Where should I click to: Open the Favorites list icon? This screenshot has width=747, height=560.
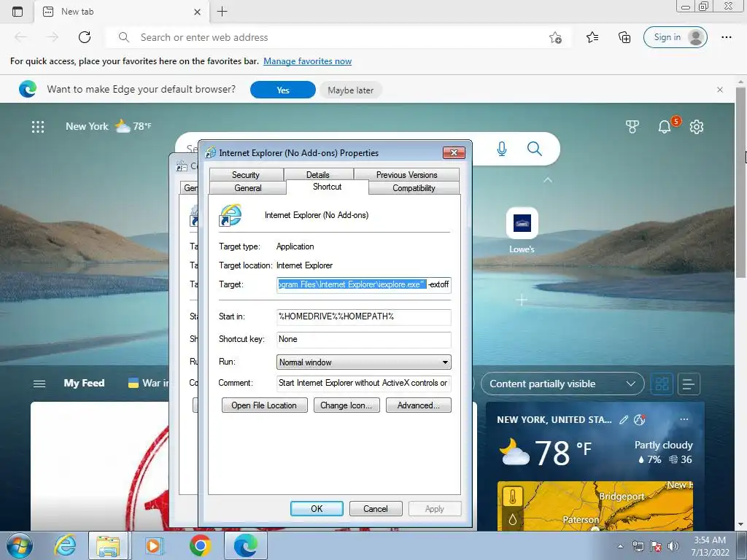pyautogui.click(x=592, y=37)
